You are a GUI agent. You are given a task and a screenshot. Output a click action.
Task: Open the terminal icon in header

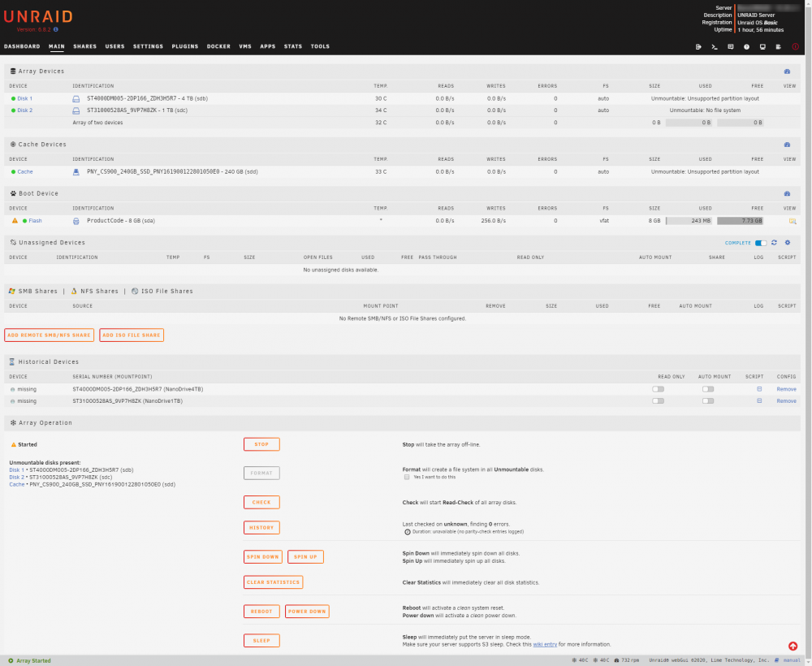pos(714,46)
